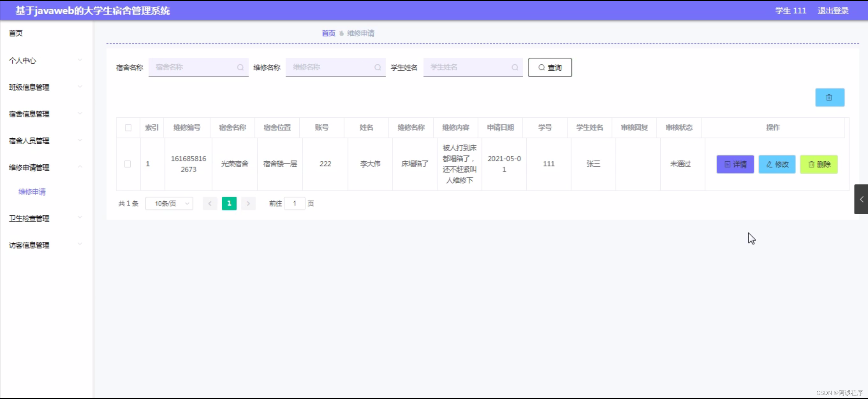
Task: Collapse the page using right-edge arrow icon
Action: (862, 199)
